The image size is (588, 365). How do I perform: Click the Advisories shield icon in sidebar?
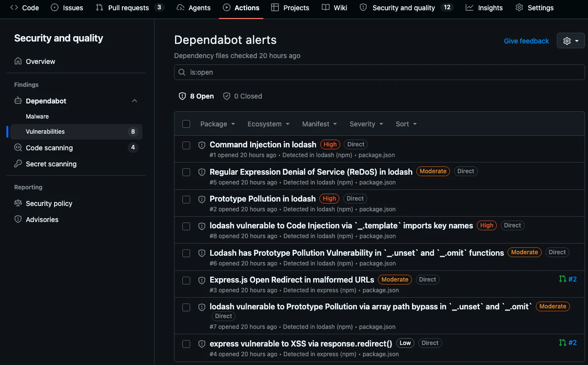18,220
